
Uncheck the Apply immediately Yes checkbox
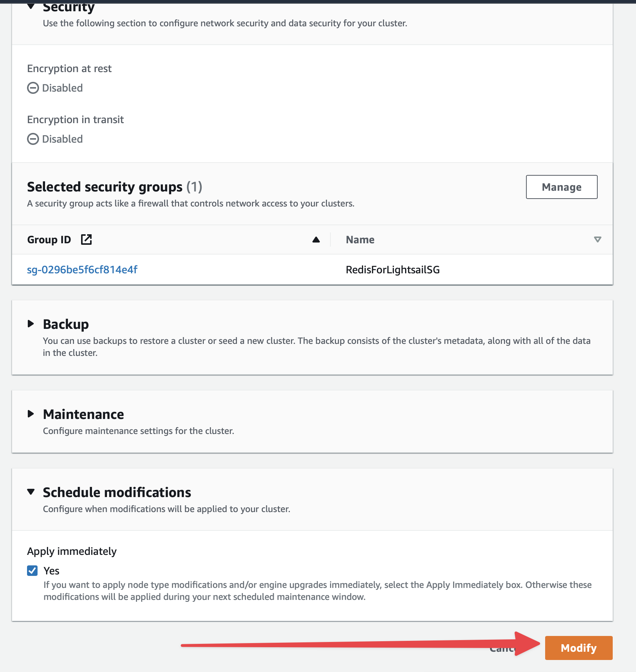point(32,571)
